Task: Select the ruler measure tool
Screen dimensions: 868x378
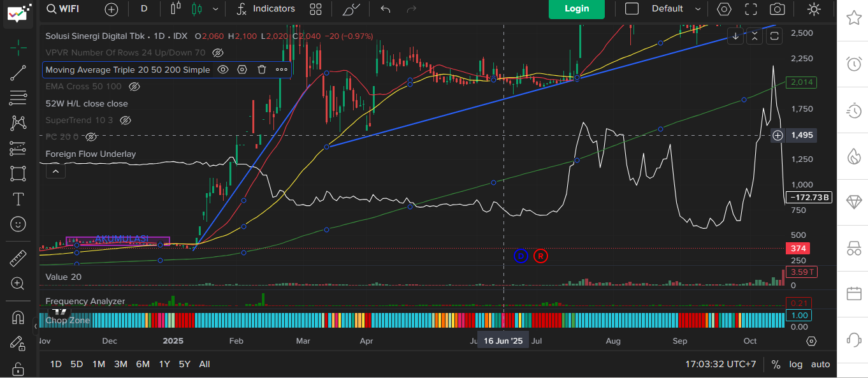Action: tap(18, 259)
